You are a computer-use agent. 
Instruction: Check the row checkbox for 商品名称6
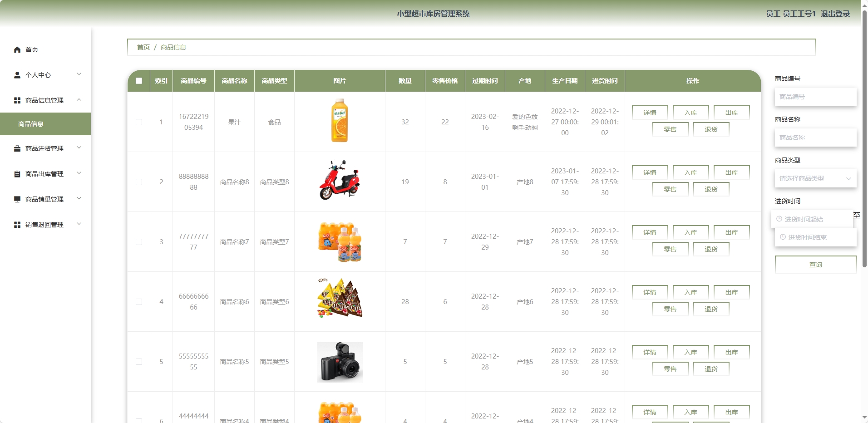(x=139, y=302)
